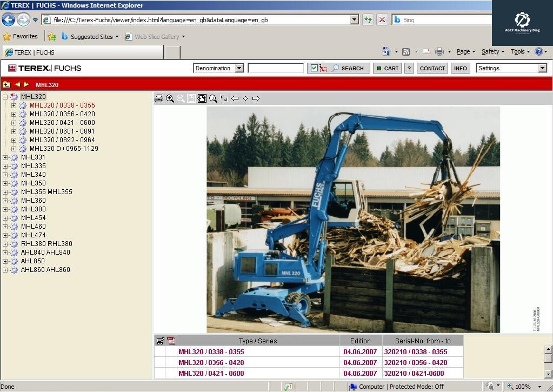Print the current parts diagram
This screenshot has height=392, width=553.
click(x=159, y=98)
